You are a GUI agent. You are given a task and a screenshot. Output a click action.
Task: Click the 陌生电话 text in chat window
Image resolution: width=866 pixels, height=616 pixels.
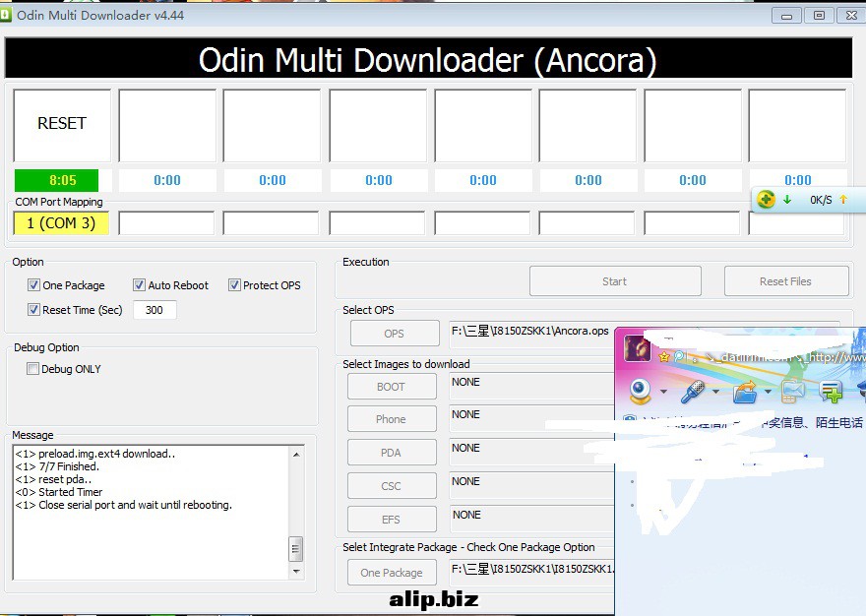pyautogui.click(x=838, y=422)
